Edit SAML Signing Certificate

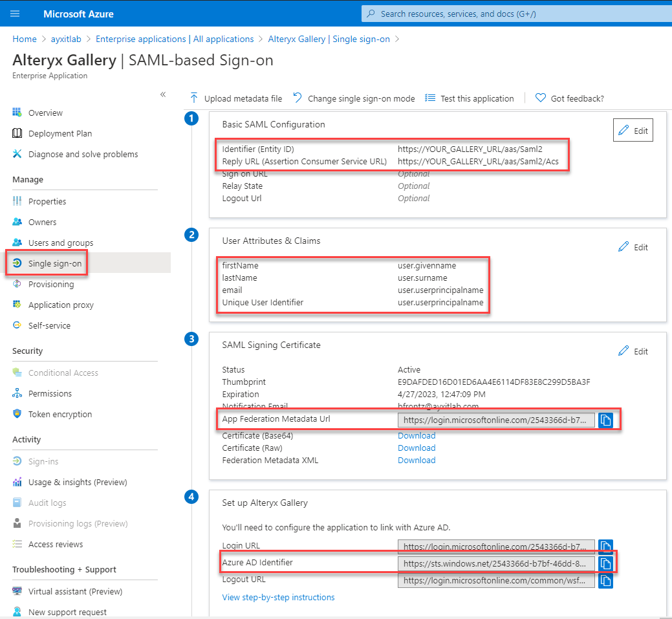(x=633, y=351)
